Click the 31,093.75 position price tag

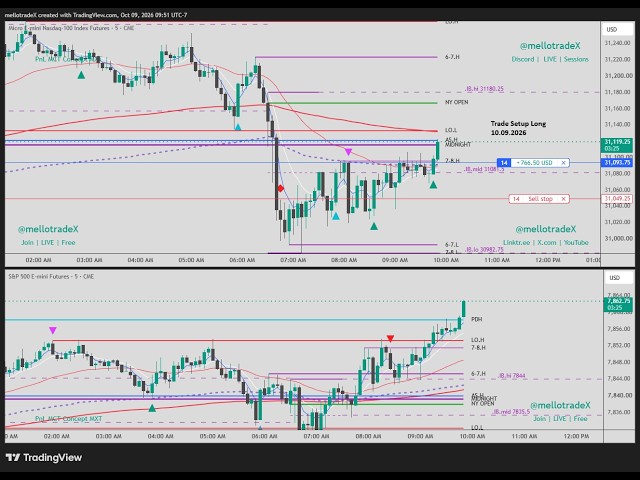617,163
